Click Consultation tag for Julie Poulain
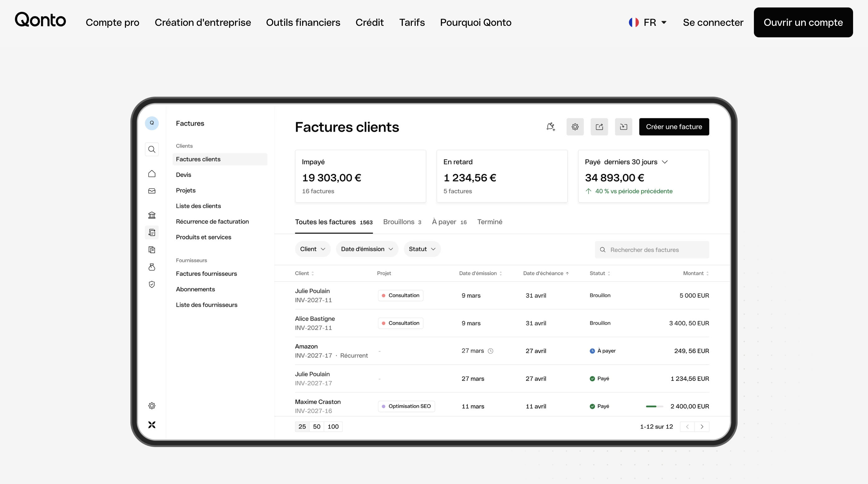 coord(401,296)
